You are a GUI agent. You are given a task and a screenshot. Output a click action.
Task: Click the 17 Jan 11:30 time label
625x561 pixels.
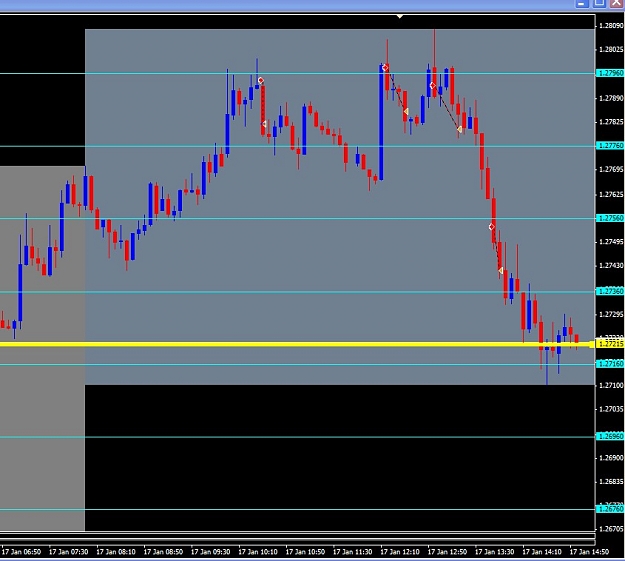[352, 552]
